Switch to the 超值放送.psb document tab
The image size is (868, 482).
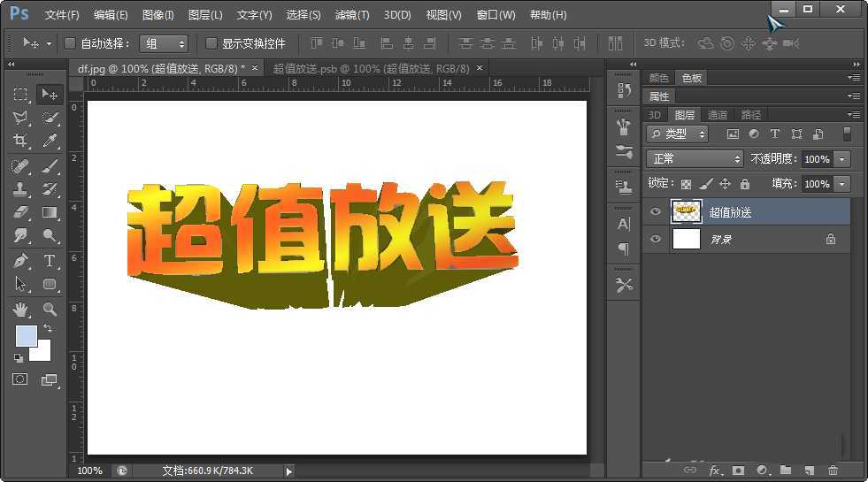[372, 68]
